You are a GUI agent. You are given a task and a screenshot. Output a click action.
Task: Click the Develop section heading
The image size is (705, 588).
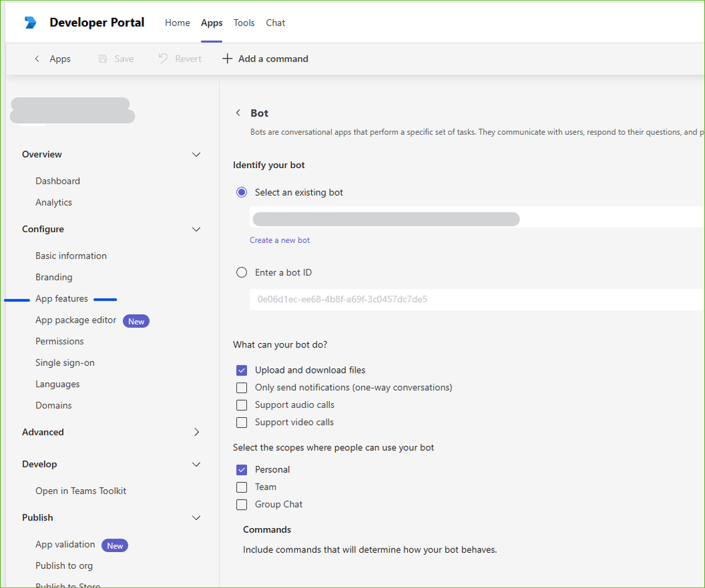pos(39,464)
